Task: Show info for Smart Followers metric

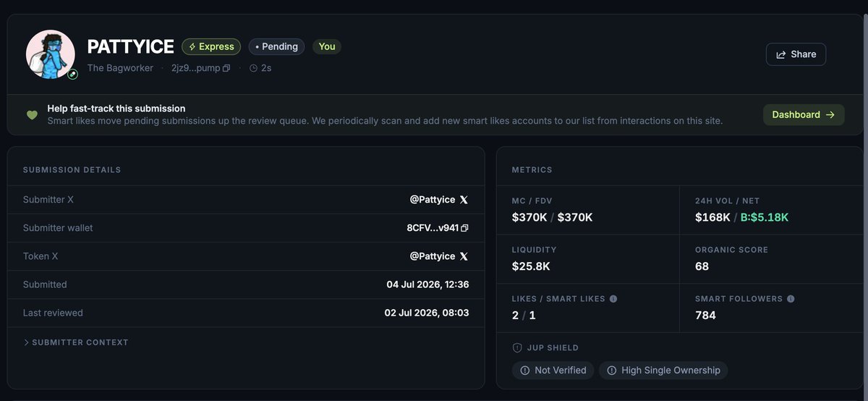Action: tap(791, 299)
